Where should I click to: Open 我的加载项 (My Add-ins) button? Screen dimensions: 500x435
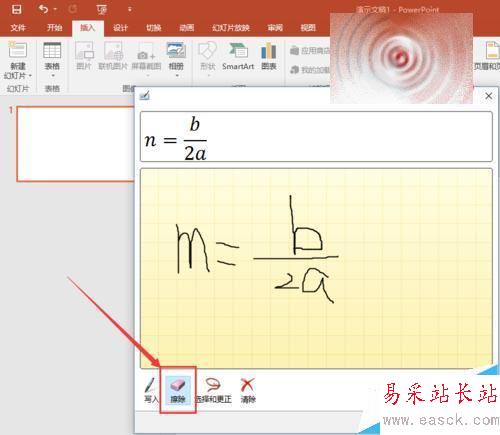pyautogui.click(x=310, y=70)
